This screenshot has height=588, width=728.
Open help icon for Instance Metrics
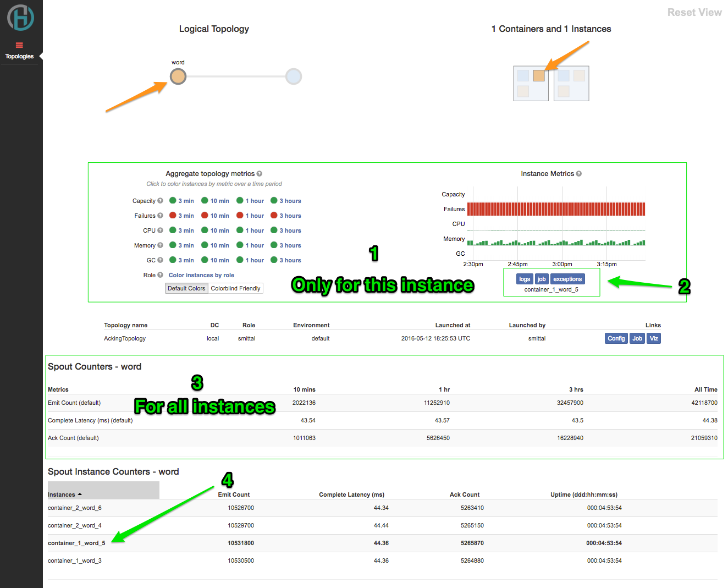tap(579, 174)
